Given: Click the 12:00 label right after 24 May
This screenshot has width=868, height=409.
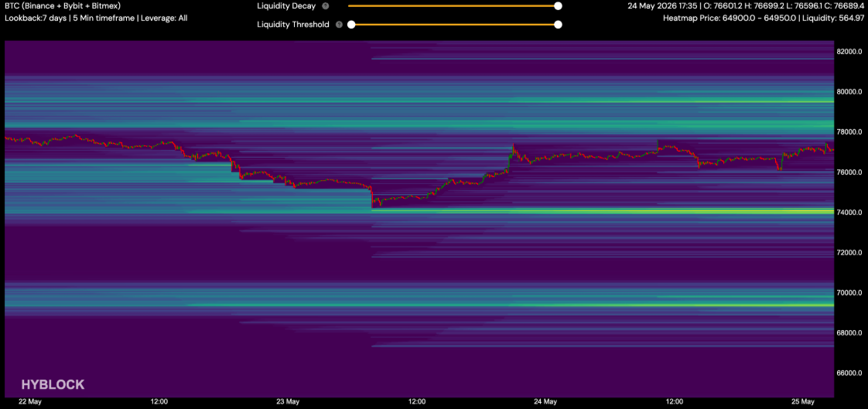Looking at the screenshot, I should tap(675, 401).
